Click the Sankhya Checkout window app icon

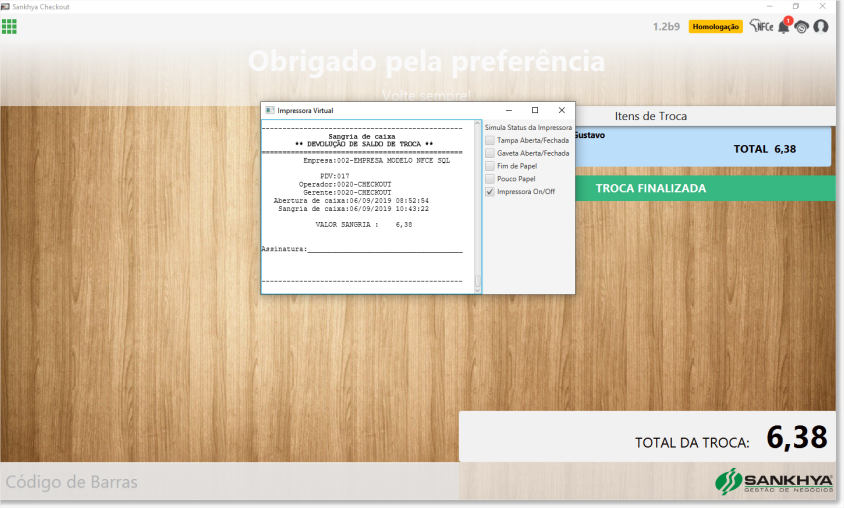click(x=5, y=6)
